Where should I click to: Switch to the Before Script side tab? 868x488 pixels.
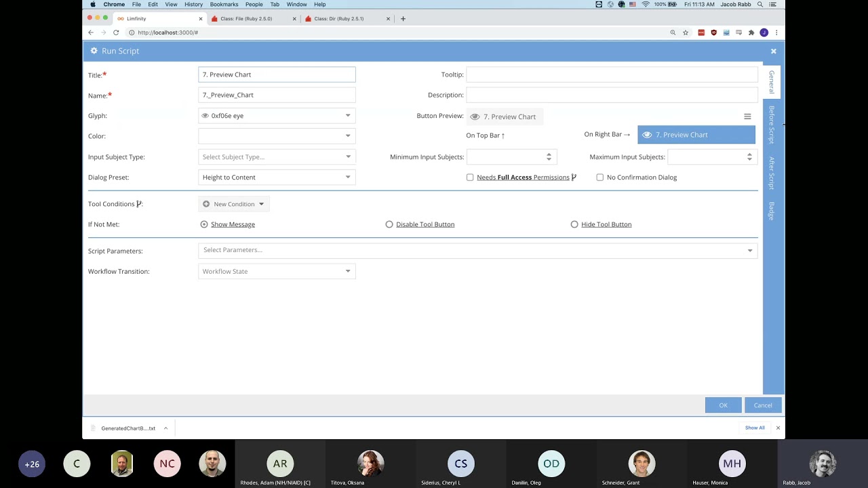click(x=772, y=124)
